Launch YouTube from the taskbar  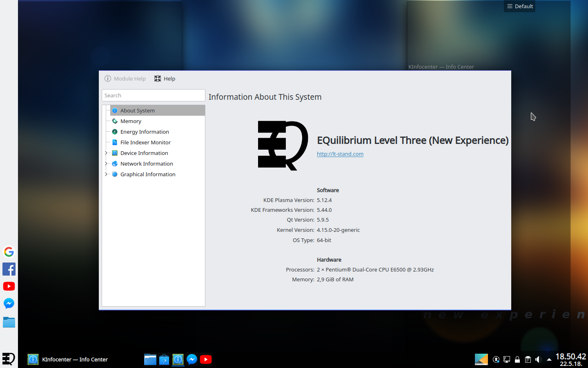pyautogui.click(x=206, y=359)
